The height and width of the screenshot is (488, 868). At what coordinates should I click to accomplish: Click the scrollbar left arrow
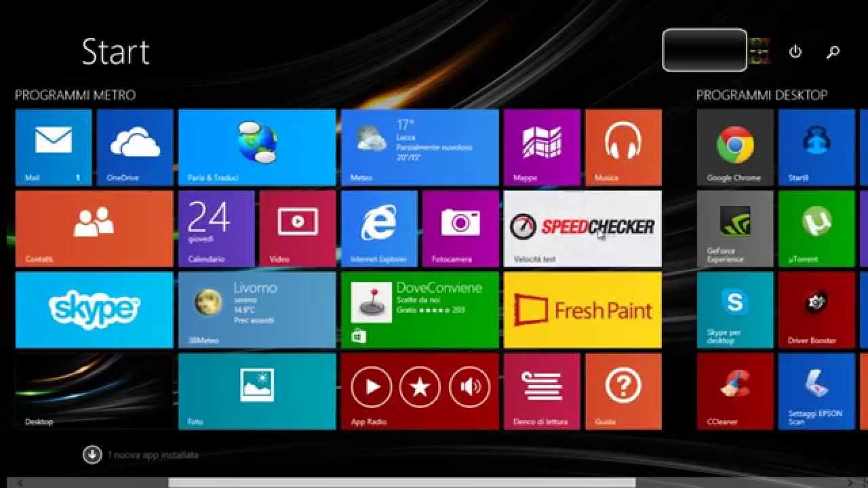tap(20, 483)
